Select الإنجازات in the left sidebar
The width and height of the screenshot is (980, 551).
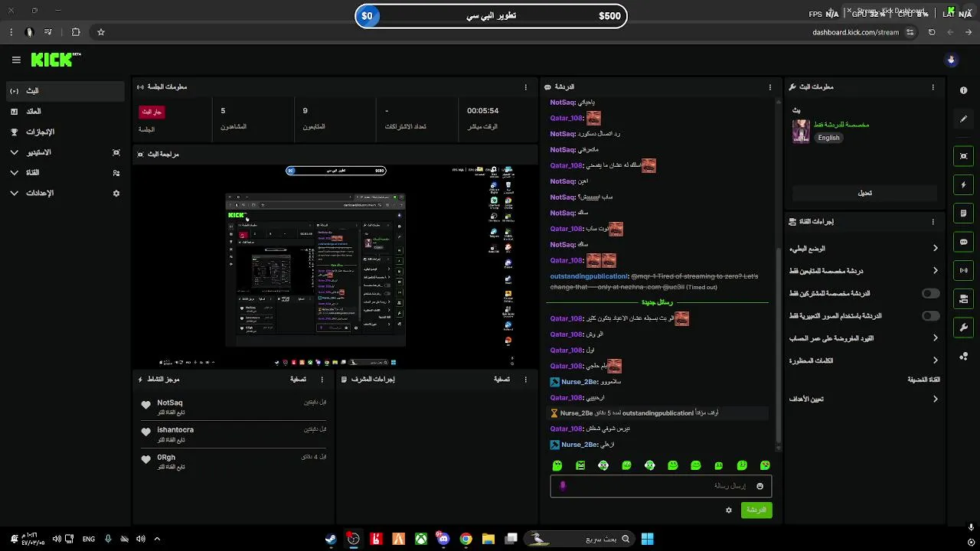[64, 132]
